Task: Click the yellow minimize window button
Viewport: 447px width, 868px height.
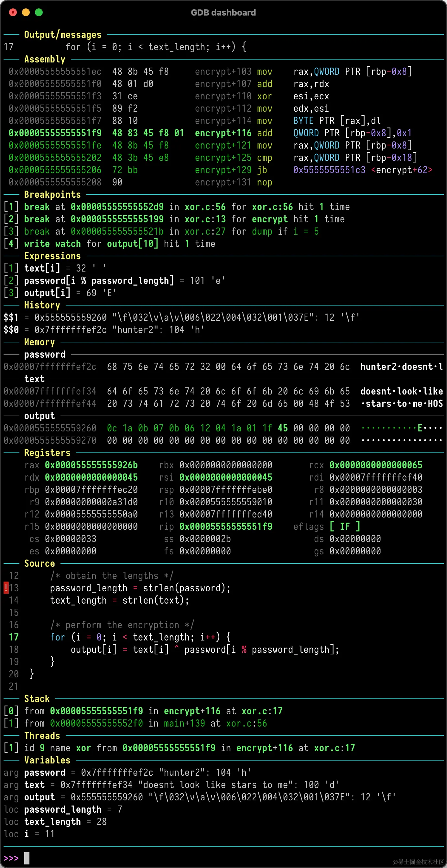Action: (x=26, y=13)
